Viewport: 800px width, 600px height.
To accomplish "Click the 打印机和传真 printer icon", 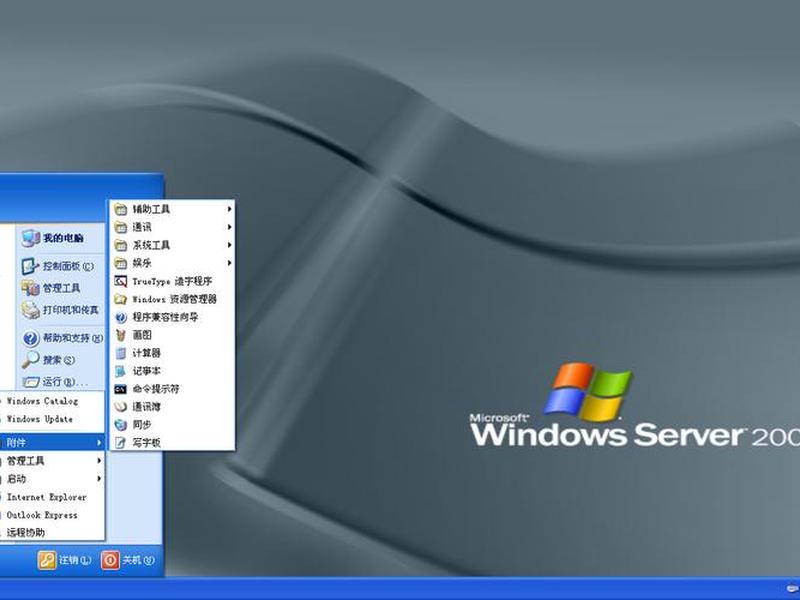I will coord(30,310).
